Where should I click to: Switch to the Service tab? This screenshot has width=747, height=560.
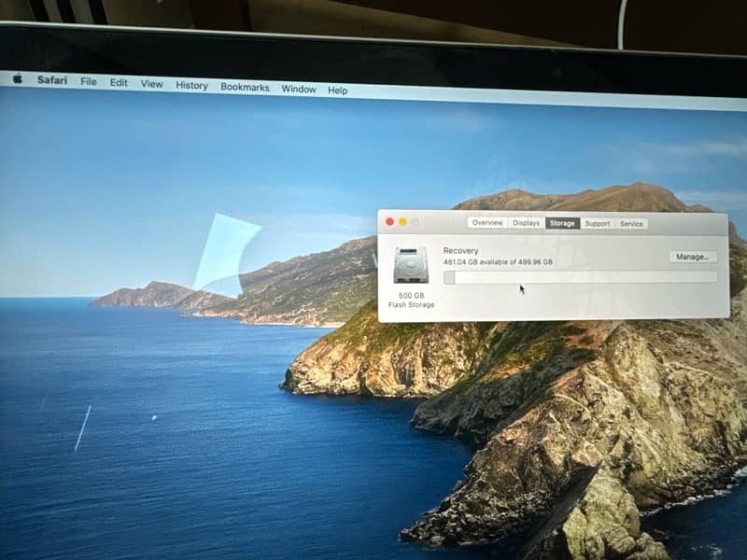click(x=631, y=223)
